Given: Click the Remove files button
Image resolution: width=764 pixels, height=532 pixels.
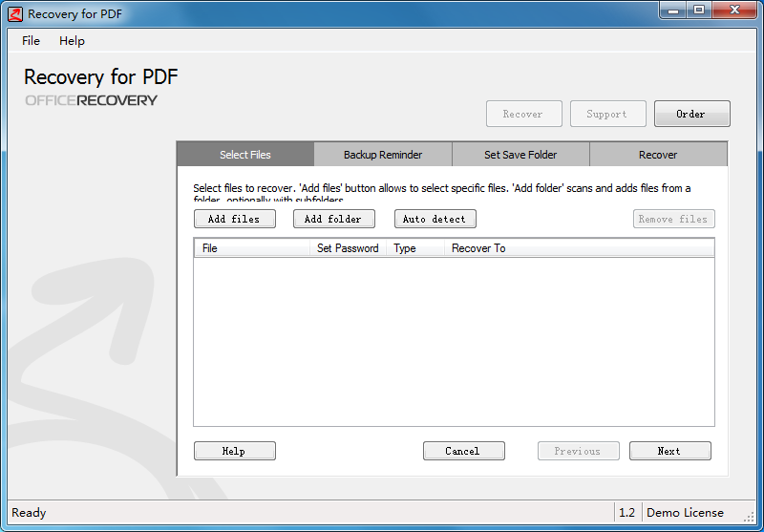Looking at the screenshot, I should click(674, 219).
